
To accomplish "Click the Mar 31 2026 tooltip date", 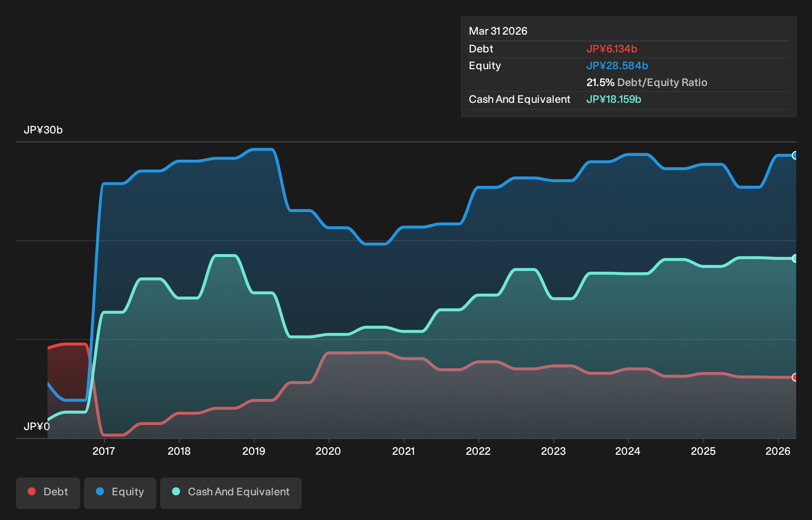I will pos(498,31).
